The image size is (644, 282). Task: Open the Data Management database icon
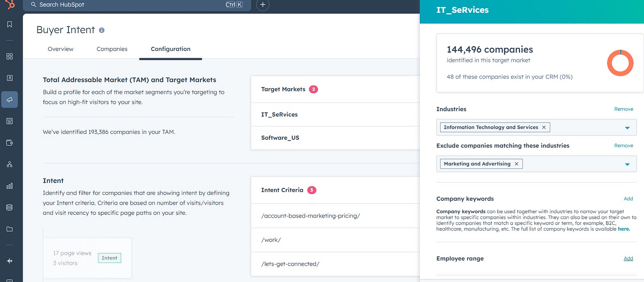pos(10,207)
